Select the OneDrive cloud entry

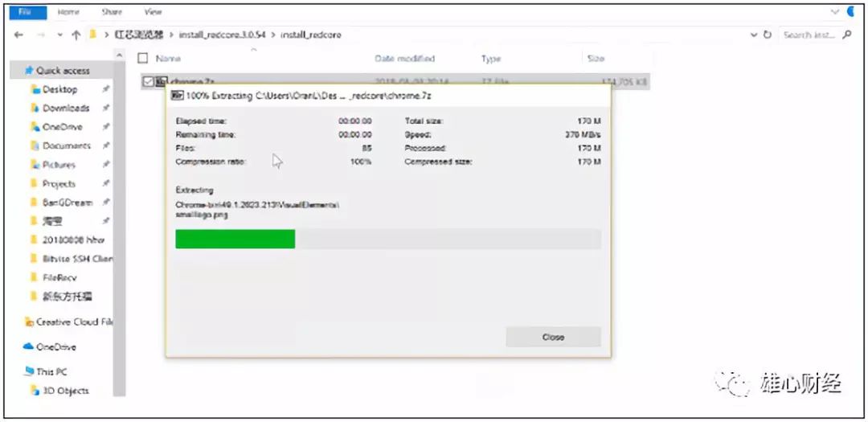point(56,347)
